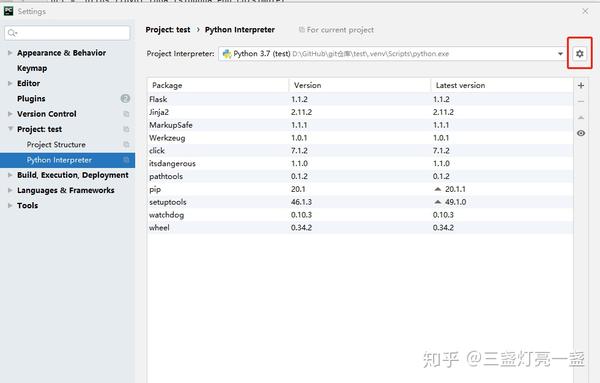Viewport: 600px width, 383px height.
Task: Collapse the Project: test section
Action: (x=10, y=129)
